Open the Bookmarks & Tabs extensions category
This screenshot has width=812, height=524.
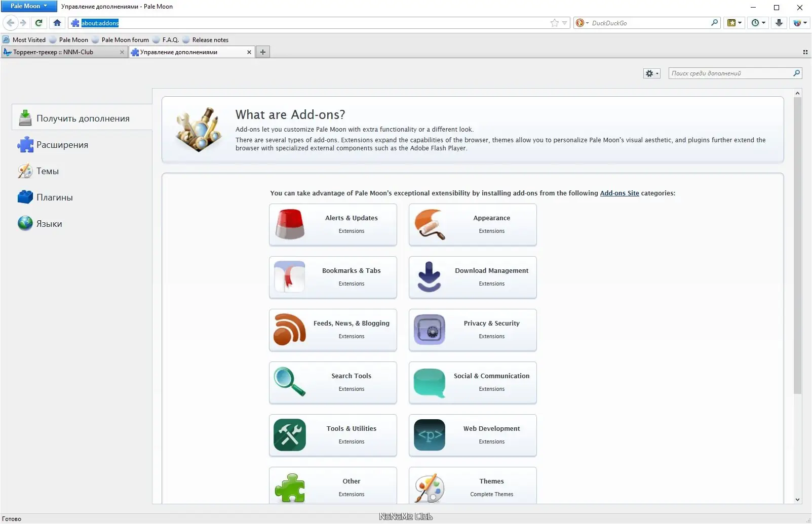coord(333,277)
